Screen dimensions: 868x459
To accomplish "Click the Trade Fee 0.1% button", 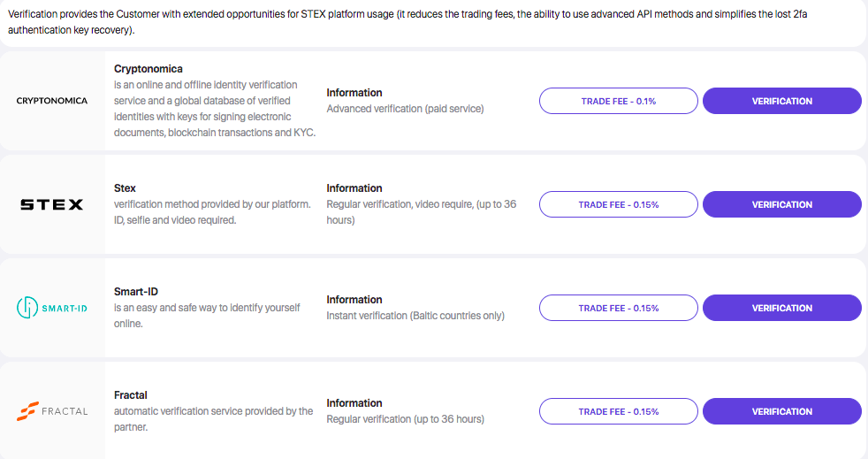I will (x=619, y=101).
